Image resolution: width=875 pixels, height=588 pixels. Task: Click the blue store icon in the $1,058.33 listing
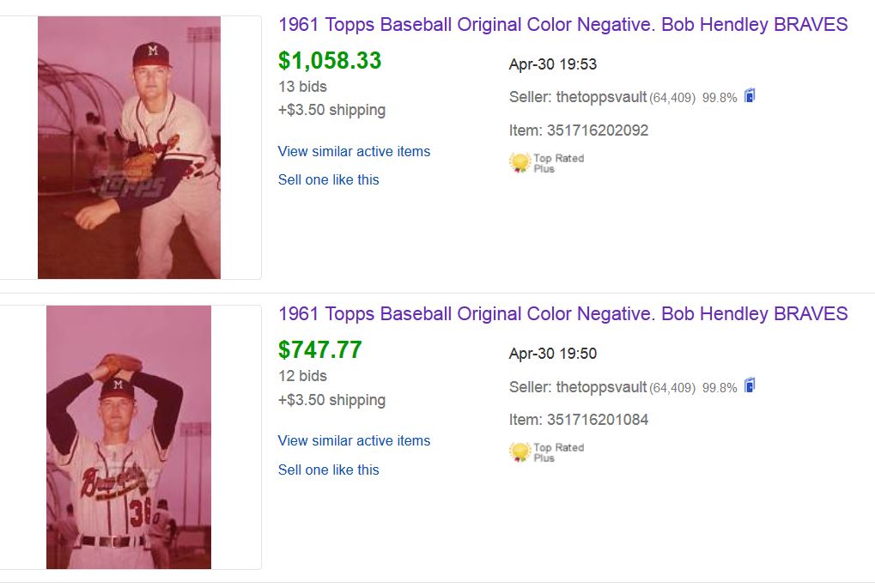pos(750,96)
